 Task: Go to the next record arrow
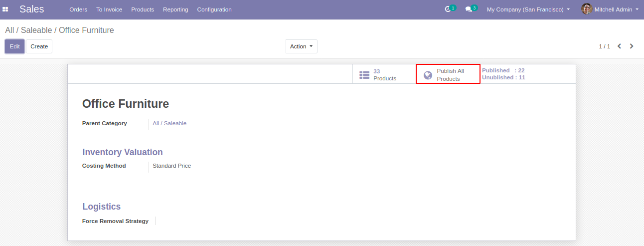(x=632, y=46)
